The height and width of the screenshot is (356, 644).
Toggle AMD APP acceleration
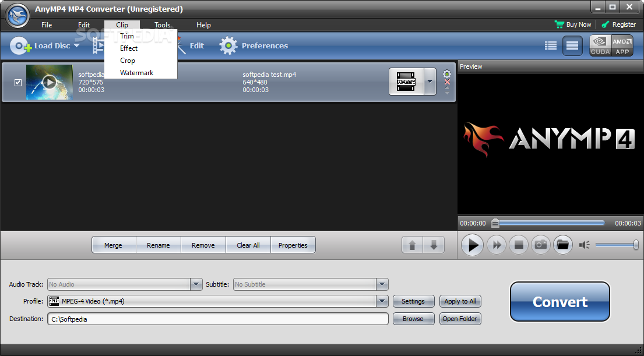click(622, 45)
